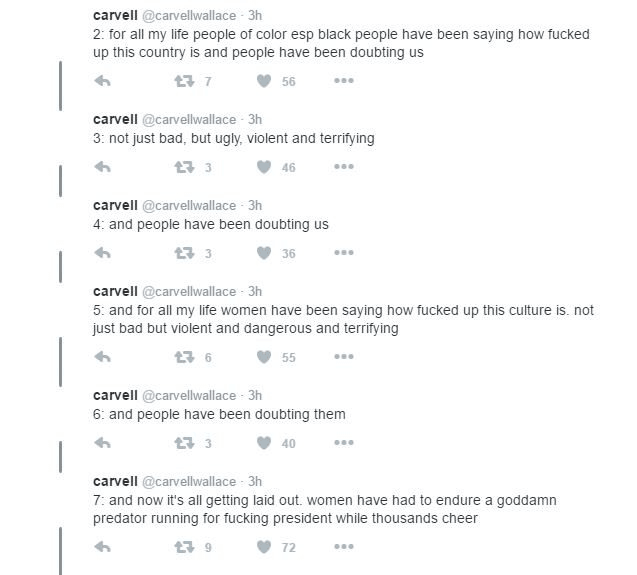This screenshot has width=637, height=575.
Task: Like the tweet with 72 likes
Action: point(265,547)
